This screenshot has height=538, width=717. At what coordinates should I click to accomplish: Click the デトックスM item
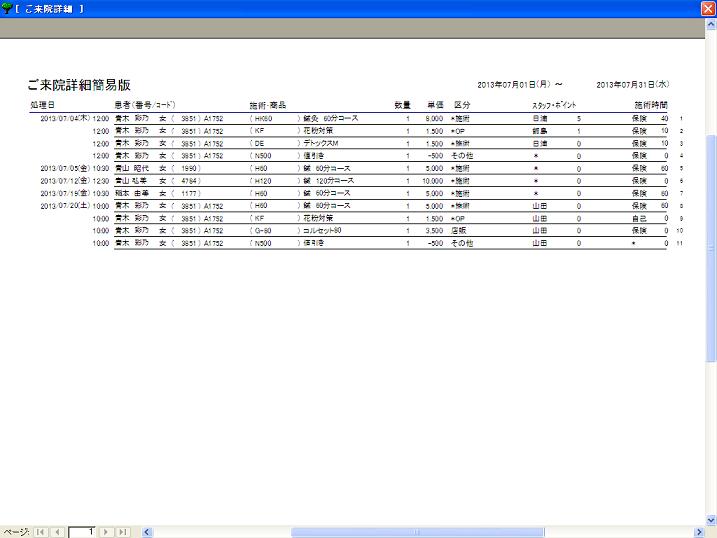tap(321, 143)
